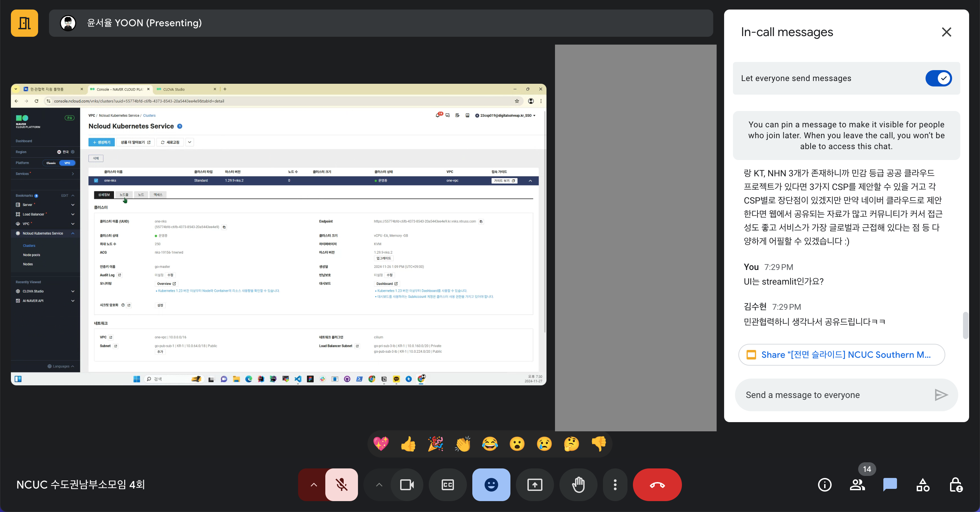The height and width of the screenshot is (512, 980).
Task: Click the raise hand icon
Action: coord(578,484)
